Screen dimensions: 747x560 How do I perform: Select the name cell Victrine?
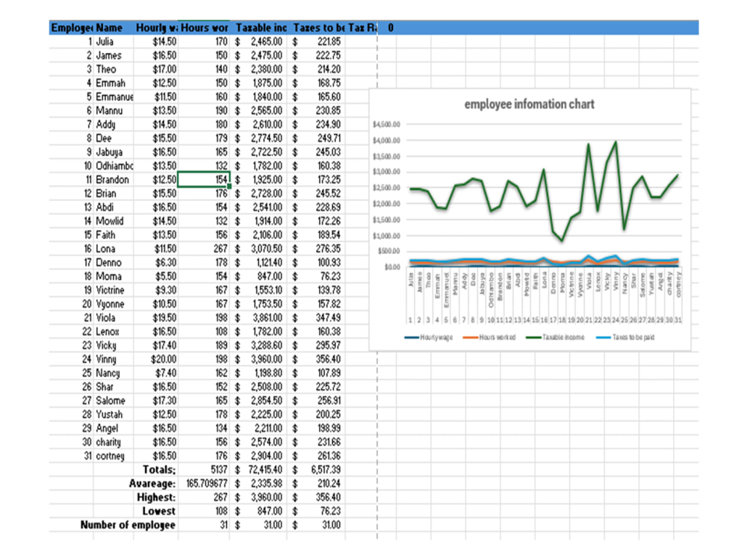(114, 290)
